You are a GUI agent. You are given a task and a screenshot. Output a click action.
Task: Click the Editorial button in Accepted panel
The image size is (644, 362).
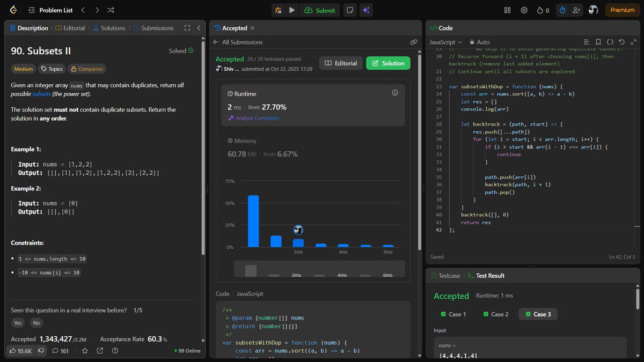click(341, 63)
